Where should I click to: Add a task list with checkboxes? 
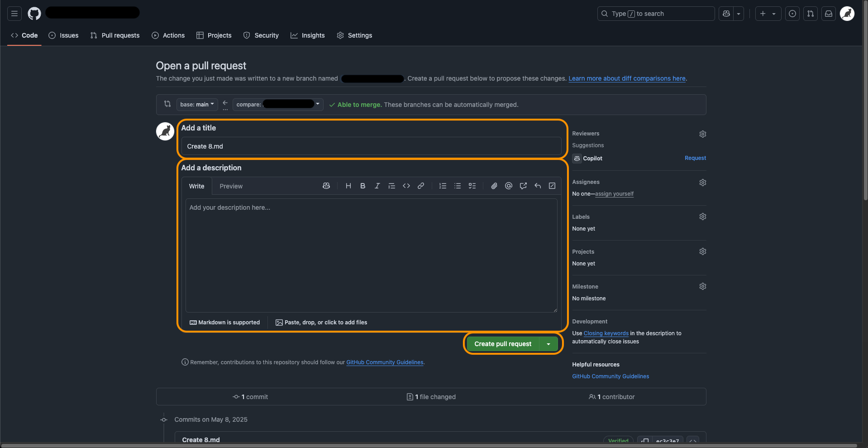coord(472,186)
